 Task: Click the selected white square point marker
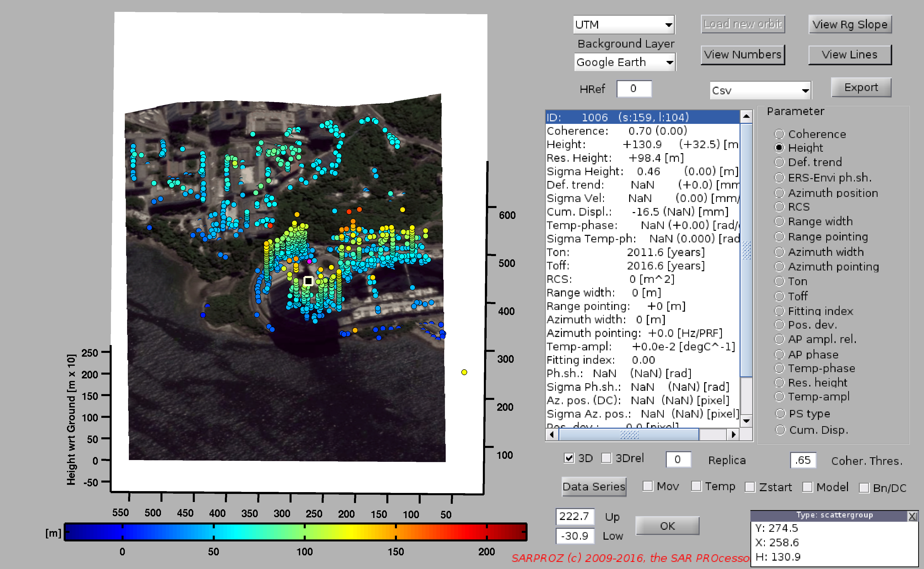(308, 281)
